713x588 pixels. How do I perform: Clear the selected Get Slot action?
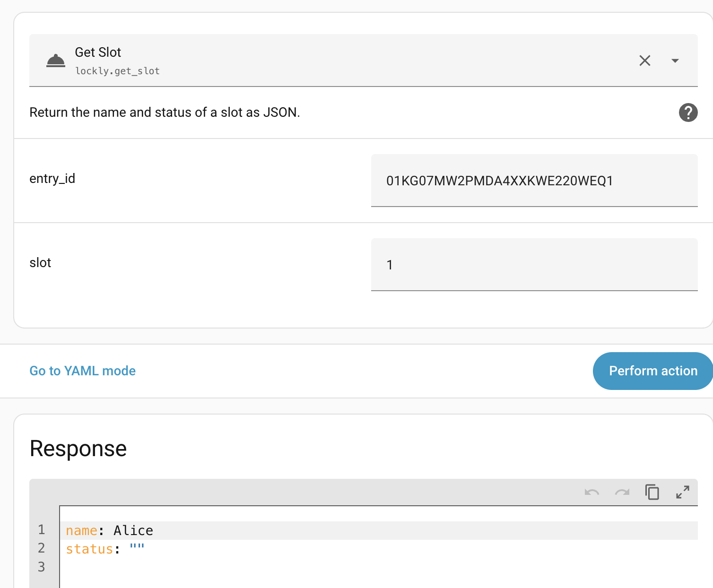tap(645, 61)
